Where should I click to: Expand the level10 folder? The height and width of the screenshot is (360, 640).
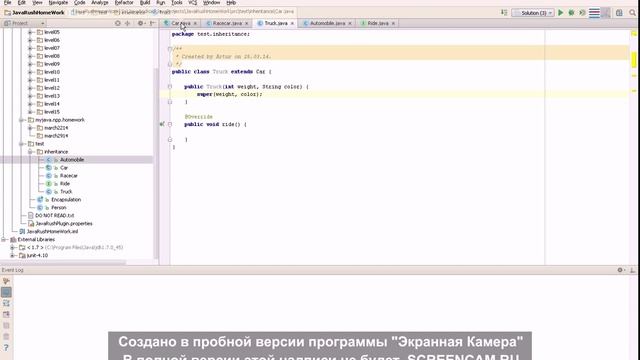point(30,72)
